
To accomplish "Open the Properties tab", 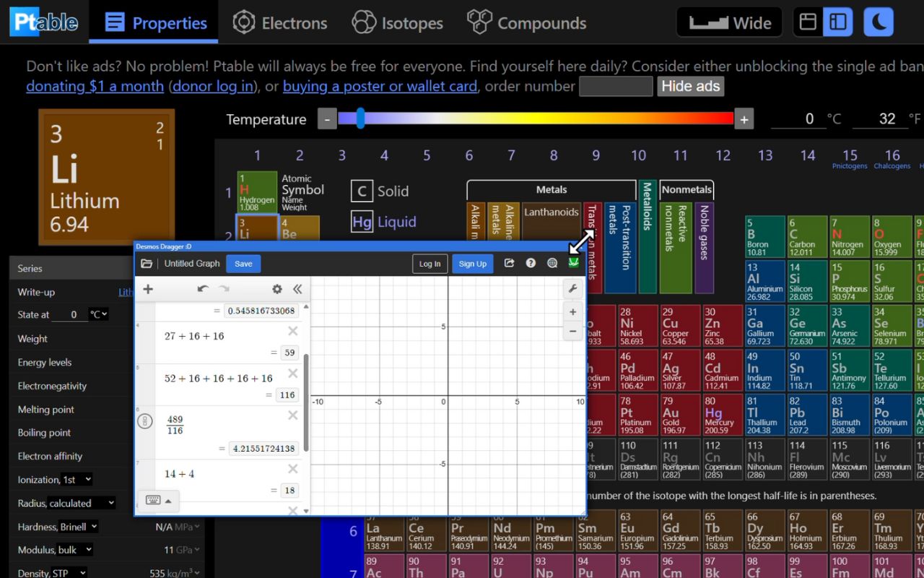I will tap(154, 22).
